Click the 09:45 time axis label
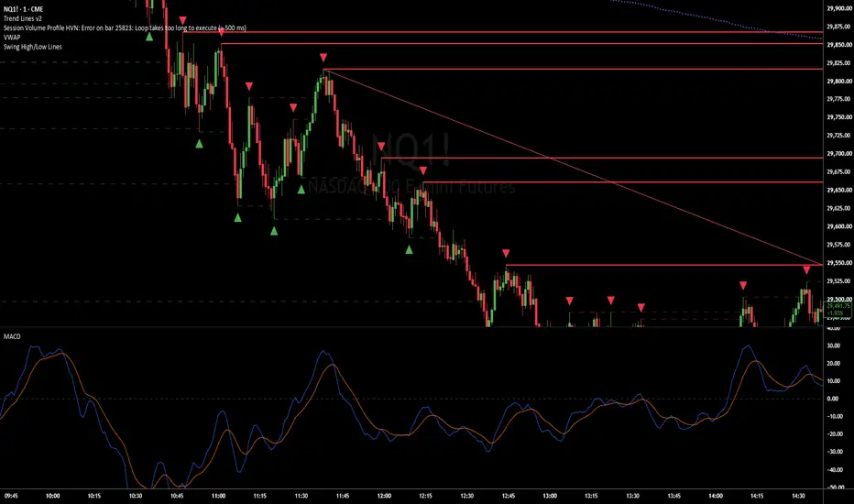Viewport: 854px width, 504px height. pos(11,497)
